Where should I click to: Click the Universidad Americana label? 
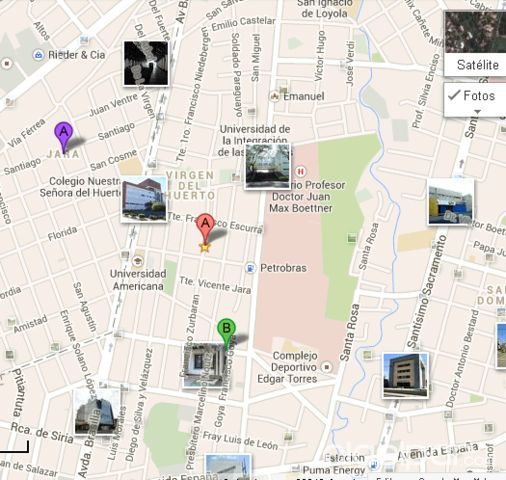138,280
